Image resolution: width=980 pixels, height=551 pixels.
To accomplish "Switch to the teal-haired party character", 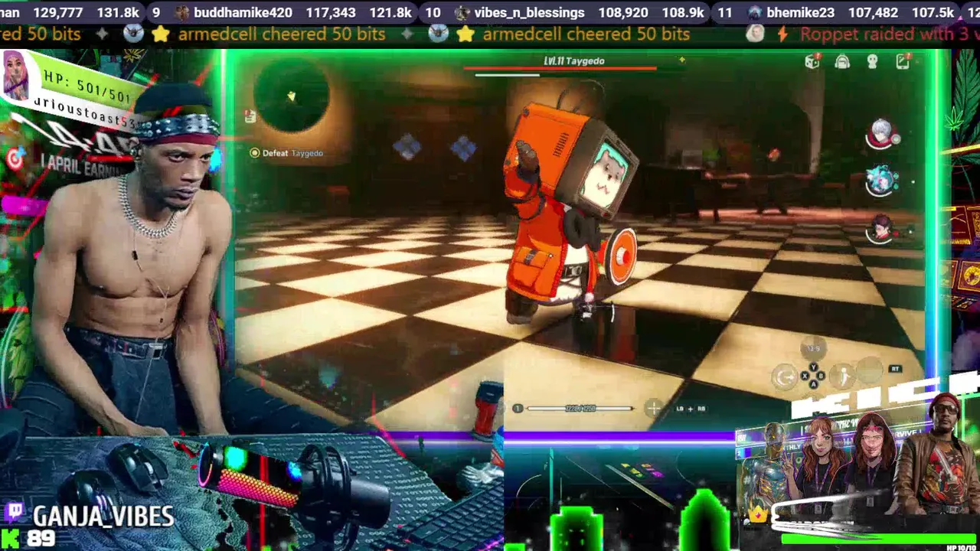I will (882, 180).
